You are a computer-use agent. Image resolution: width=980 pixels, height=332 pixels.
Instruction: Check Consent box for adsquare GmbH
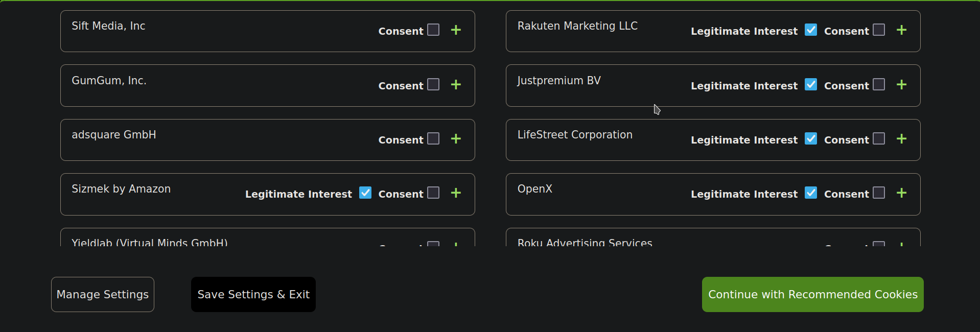click(433, 138)
